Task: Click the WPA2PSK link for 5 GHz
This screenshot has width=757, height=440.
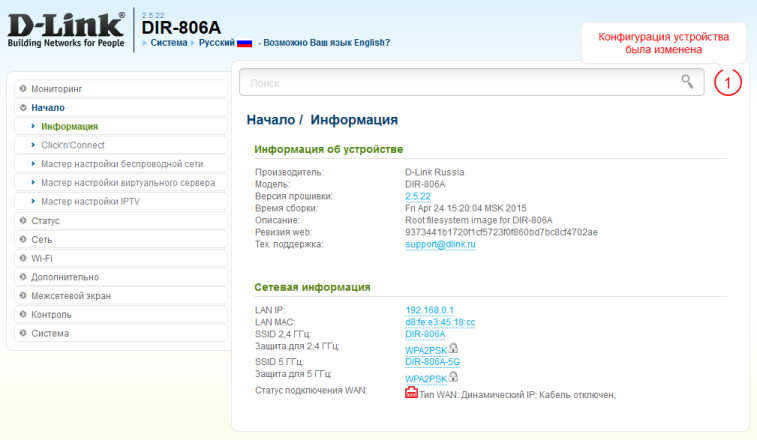Action: click(426, 379)
